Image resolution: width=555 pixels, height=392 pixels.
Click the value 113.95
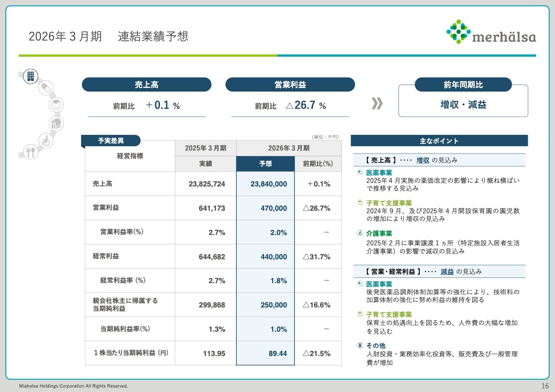pos(214,354)
